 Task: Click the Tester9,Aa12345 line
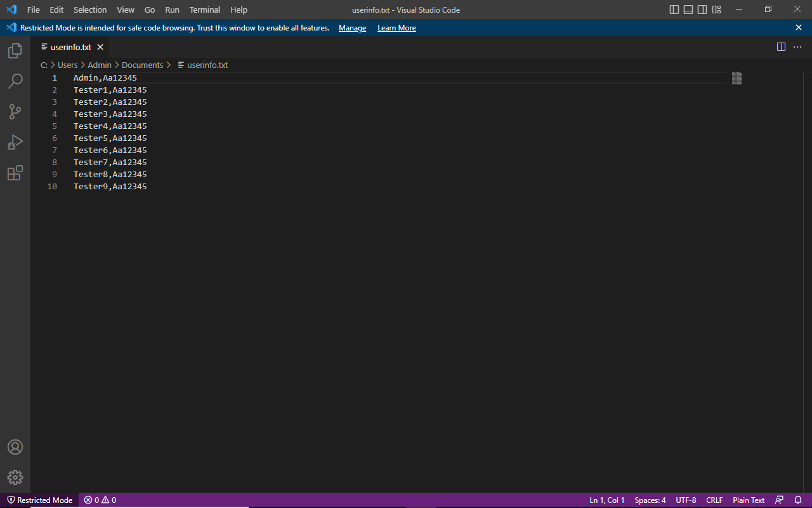[110, 187]
